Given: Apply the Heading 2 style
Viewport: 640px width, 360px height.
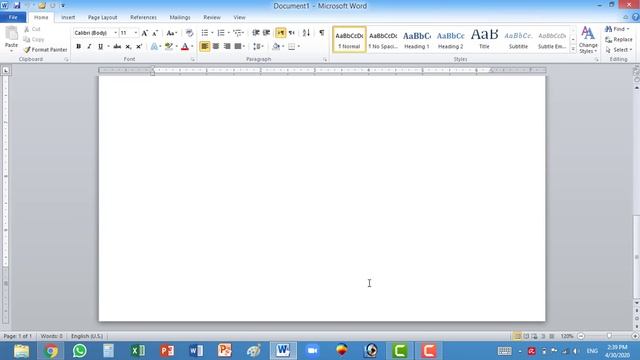Looking at the screenshot, I should pyautogui.click(x=451, y=40).
